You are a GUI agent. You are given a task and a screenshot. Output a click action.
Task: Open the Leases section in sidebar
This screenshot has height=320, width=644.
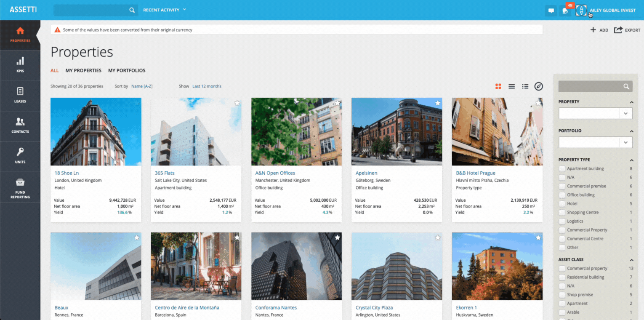pyautogui.click(x=20, y=96)
